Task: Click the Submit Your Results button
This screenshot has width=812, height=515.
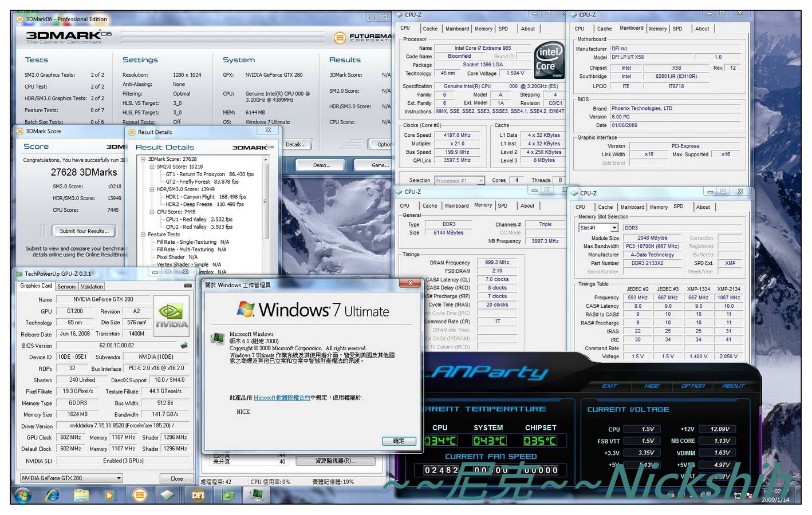Action: (84, 231)
